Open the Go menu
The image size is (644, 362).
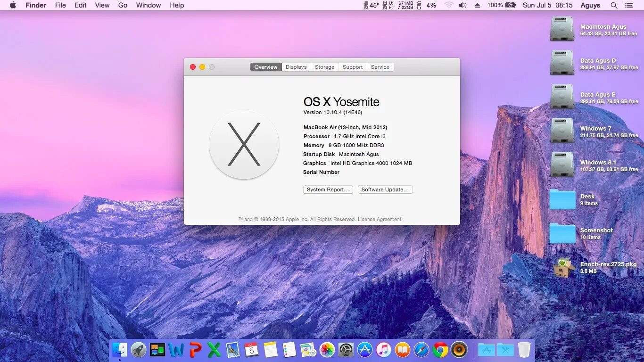(x=123, y=5)
